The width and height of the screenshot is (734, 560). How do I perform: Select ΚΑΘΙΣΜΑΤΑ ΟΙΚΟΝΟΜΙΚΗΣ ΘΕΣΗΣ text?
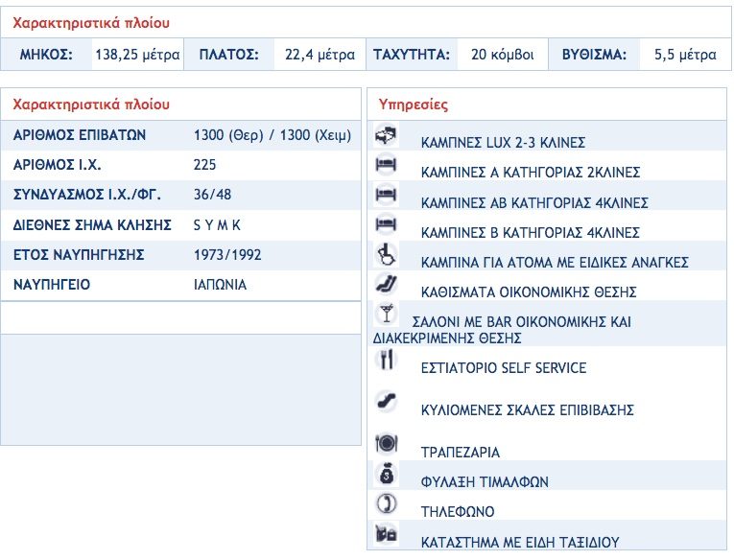pyautogui.click(x=529, y=292)
